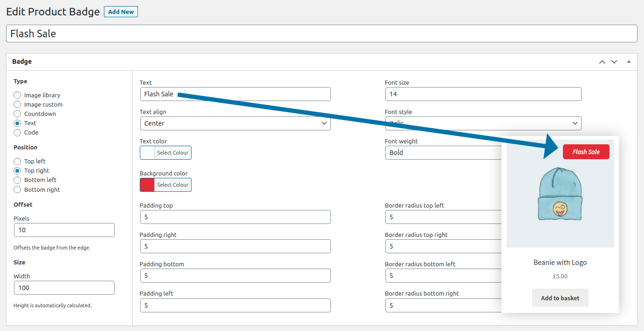644x331 pixels.
Task: Click the Flash Sale preview badge
Action: [x=586, y=152]
